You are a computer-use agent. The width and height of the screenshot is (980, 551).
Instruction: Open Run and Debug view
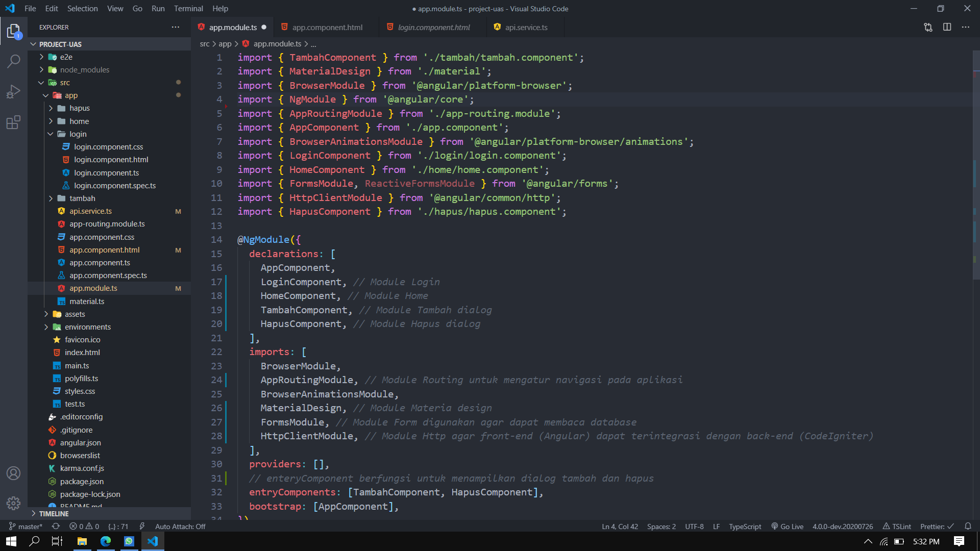click(14, 92)
